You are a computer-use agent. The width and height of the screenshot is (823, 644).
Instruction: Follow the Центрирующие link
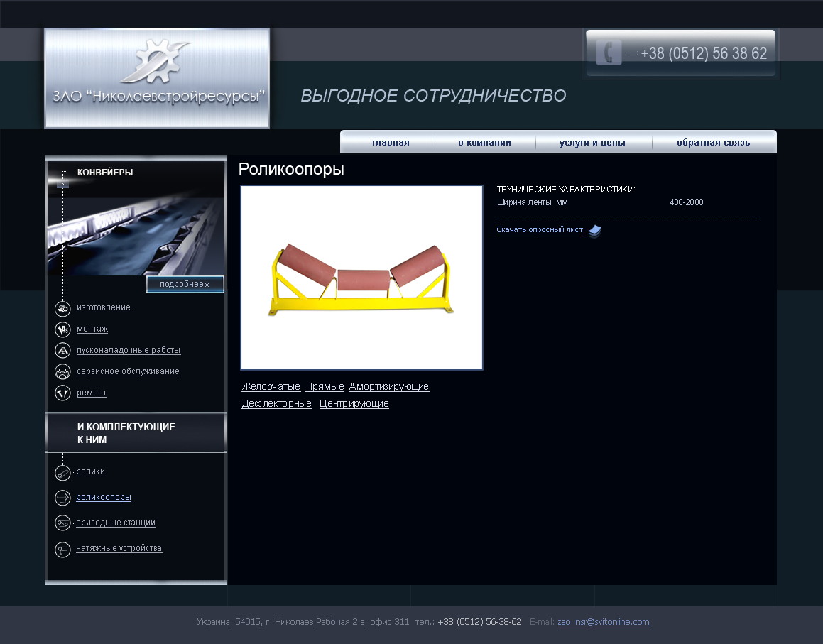click(354, 404)
